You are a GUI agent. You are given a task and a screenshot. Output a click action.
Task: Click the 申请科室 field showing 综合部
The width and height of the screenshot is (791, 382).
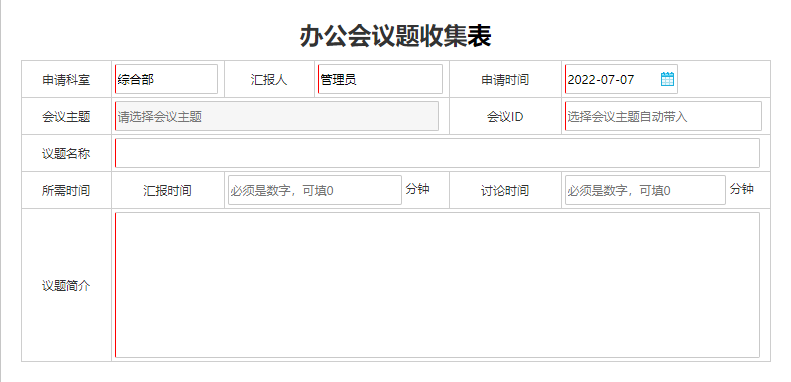(166, 79)
